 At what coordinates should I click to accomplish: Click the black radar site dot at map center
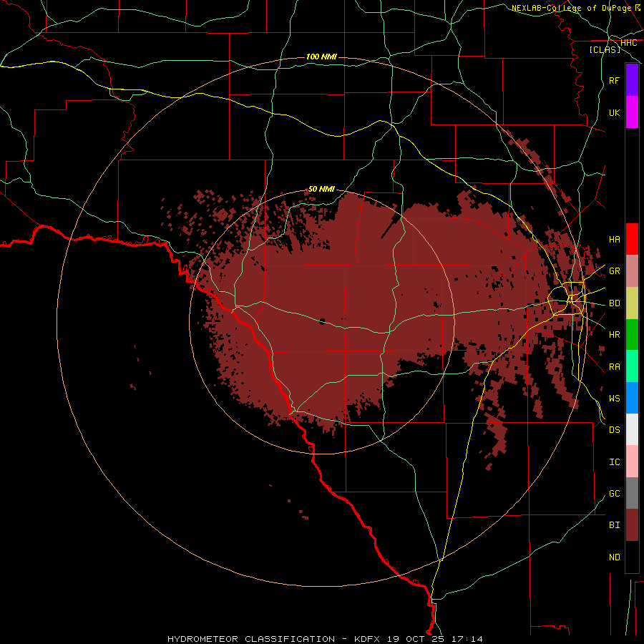(x=322, y=321)
